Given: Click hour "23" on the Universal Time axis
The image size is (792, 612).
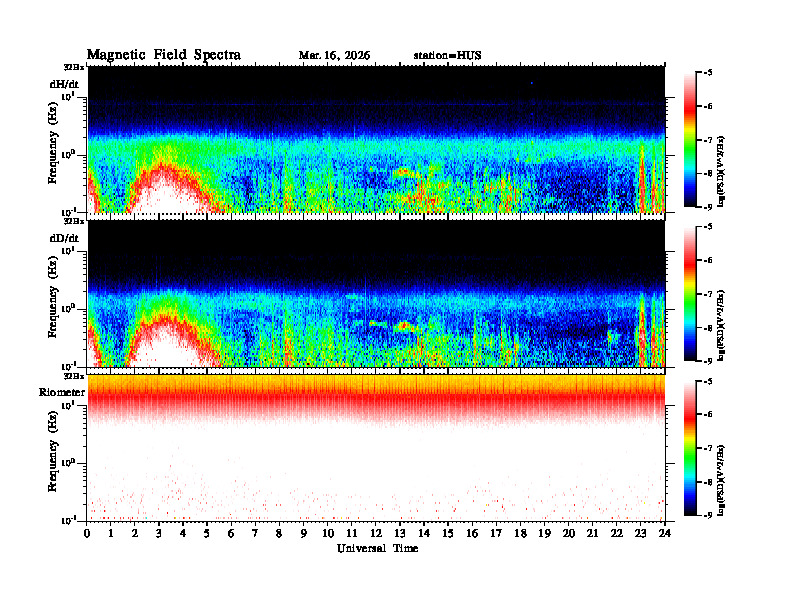Looking at the screenshot, I should click(x=640, y=533).
